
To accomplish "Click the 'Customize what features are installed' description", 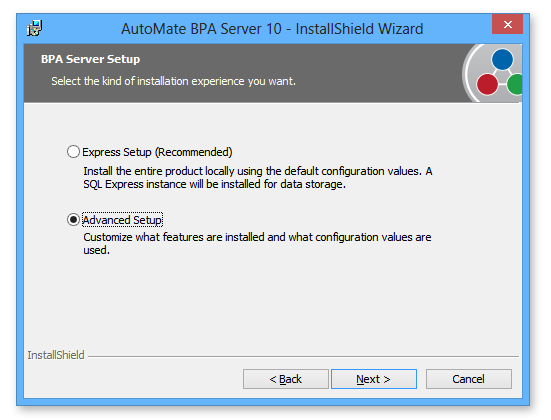I will pos(257,244).
